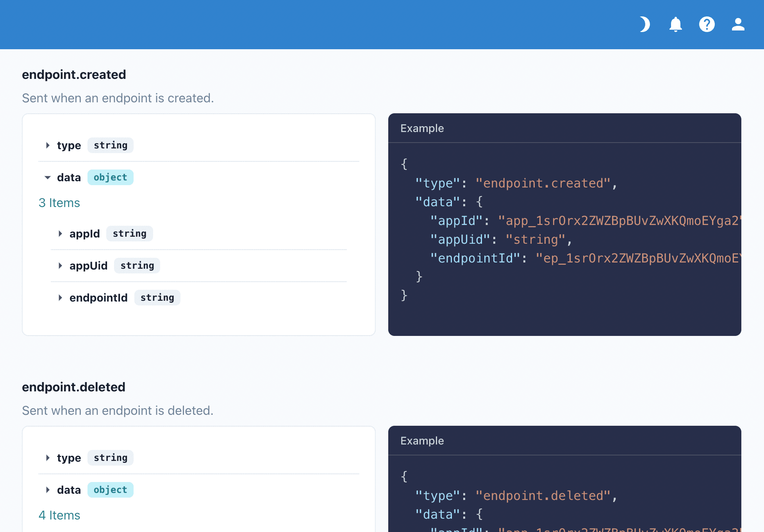The image size is (764, 532).
Task: Click the 3 Items label
Action: (59, 203)
